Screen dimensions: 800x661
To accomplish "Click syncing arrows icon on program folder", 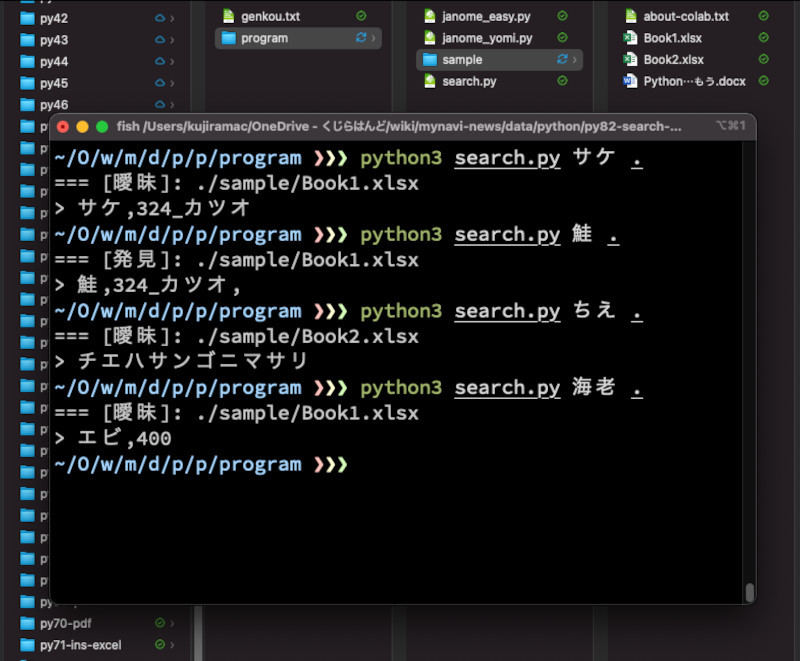I will pos(361,38).
